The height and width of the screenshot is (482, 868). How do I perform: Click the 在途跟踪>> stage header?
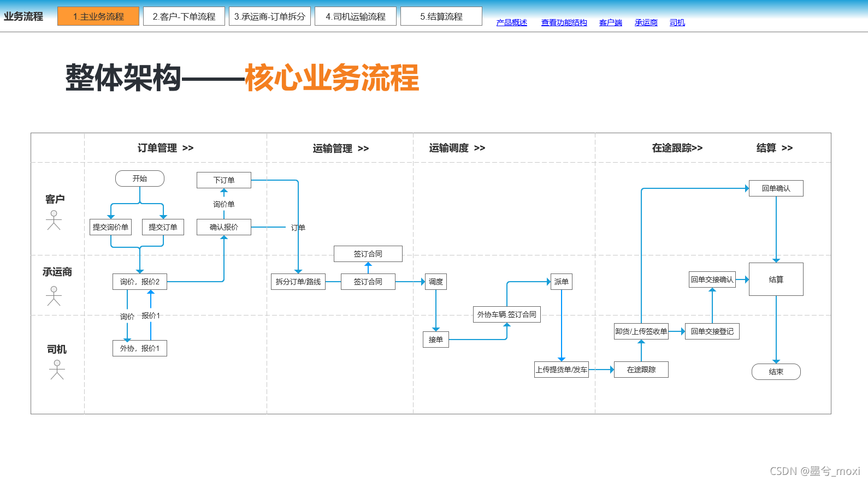click(x=677, y=148)
